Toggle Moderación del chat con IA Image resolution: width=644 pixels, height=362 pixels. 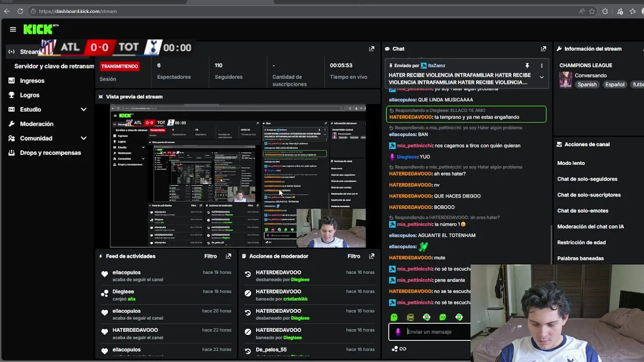coord(591,227)
